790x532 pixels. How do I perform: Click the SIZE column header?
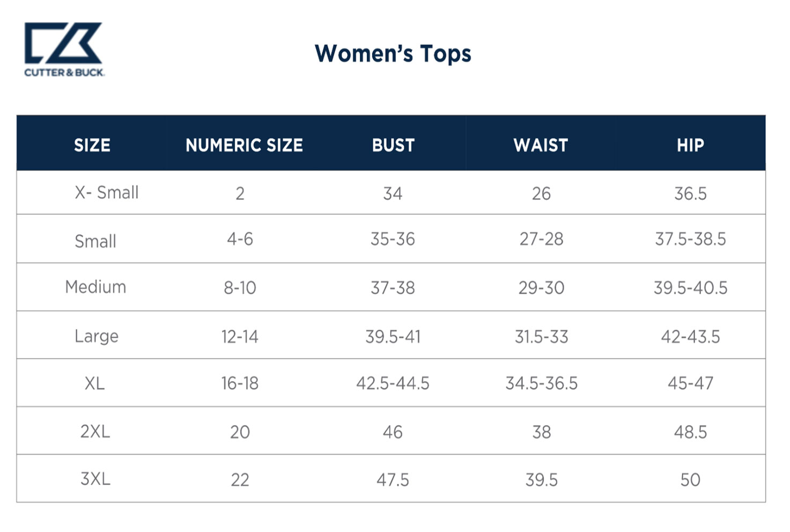(92, 145)
